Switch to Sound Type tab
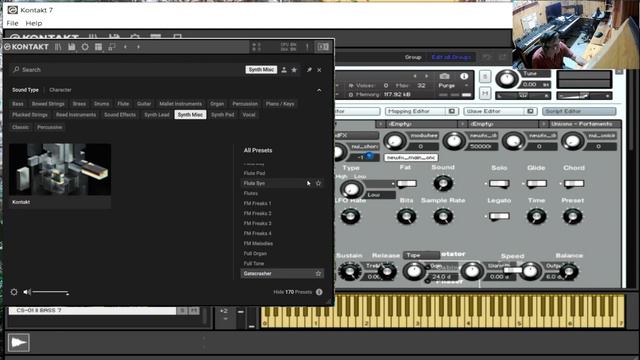 coord(25,90)
